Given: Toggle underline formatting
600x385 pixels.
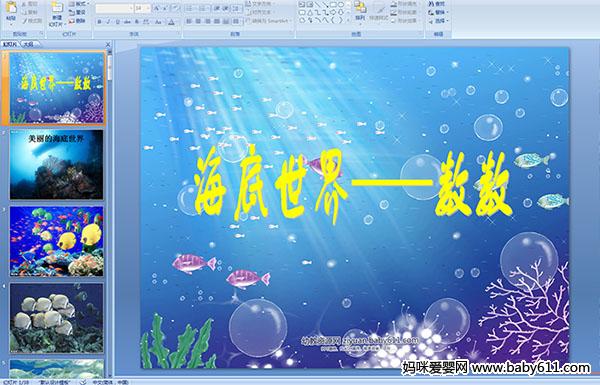Looking at the screenshot, I should (x=117, y=22).
